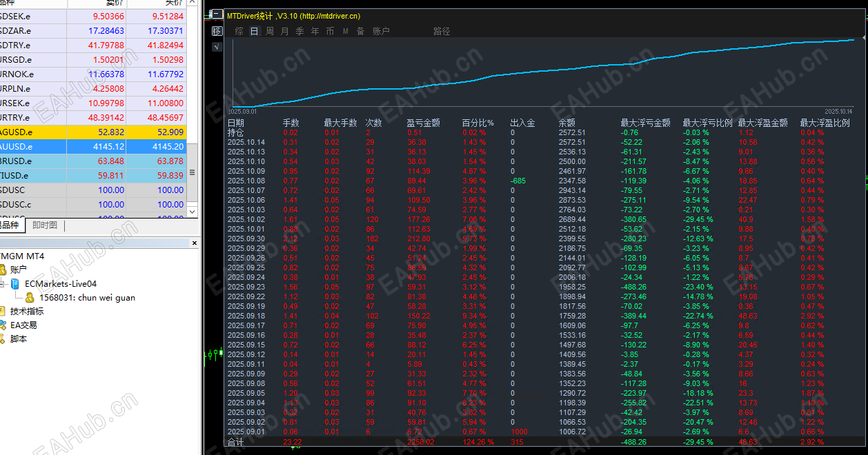Select 综 summary view in MTDriver toolbar
Image resolution: width=868 pixels, height=455 pixels.
coord(239,30)
